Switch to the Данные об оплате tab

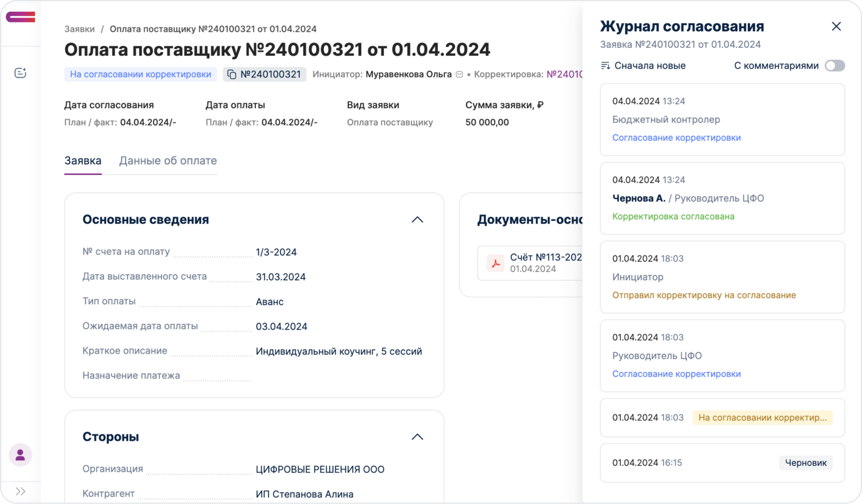coord(168,160)
